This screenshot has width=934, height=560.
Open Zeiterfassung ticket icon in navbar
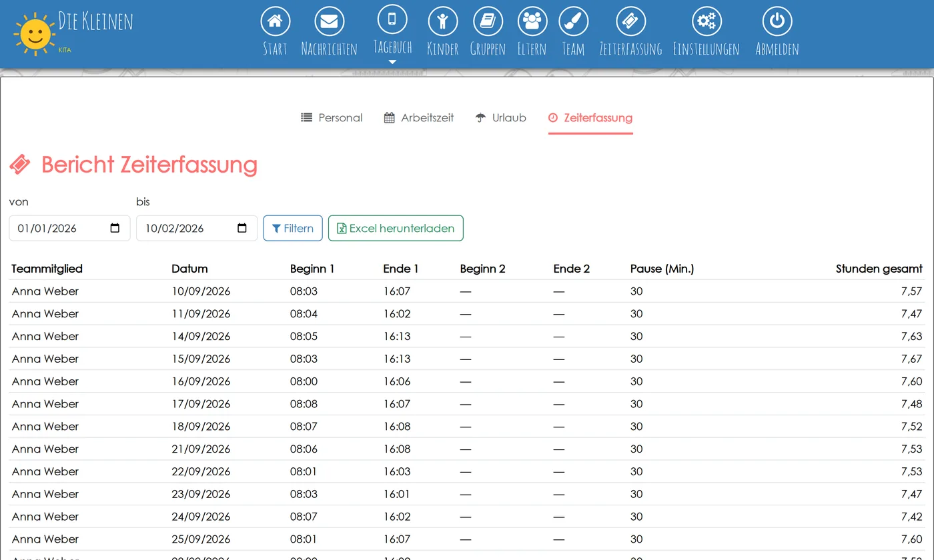click(x=630, y=21)
